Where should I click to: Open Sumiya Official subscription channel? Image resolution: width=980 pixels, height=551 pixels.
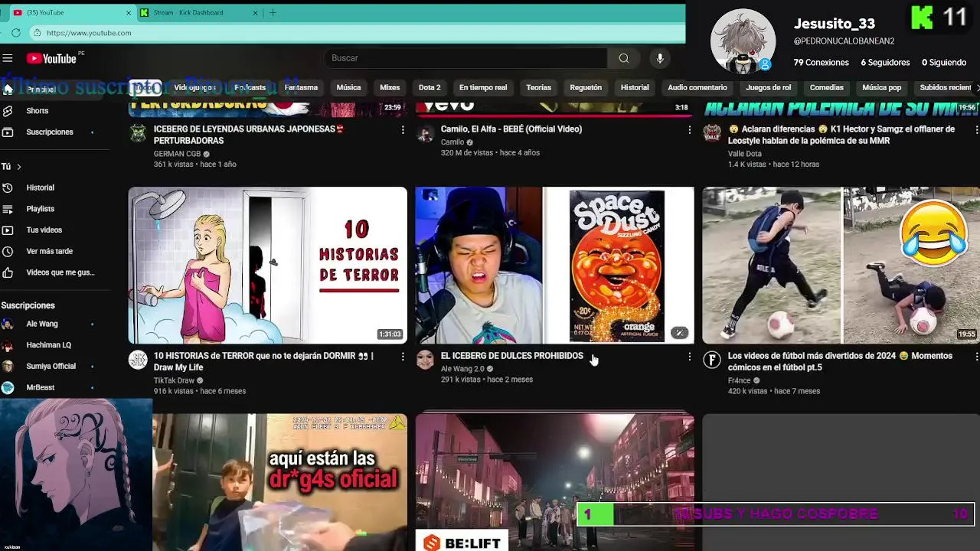[x=51, y=367]
